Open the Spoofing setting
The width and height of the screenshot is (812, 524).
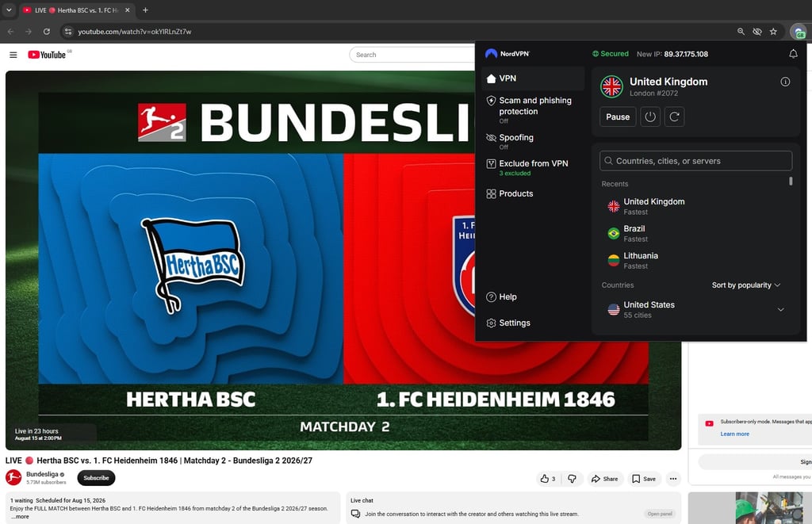[x=532, y=141]
